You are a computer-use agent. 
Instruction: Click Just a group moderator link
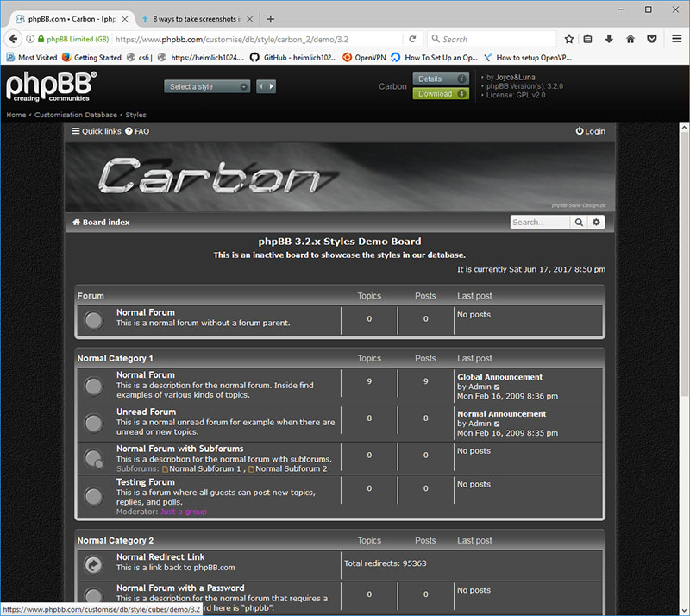click(184, 512)
